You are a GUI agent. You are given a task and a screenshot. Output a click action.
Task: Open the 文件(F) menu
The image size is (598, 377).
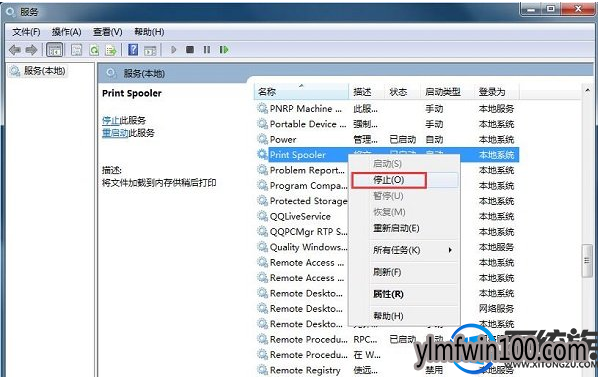26,32
